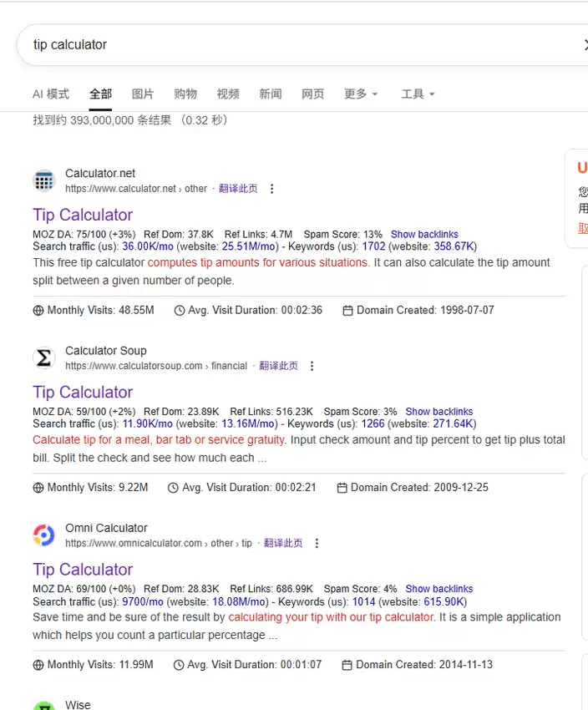The width and height of the screenshot is (588, 710).
Task: Open the 新闻 tab
Action: click(271, 94)
